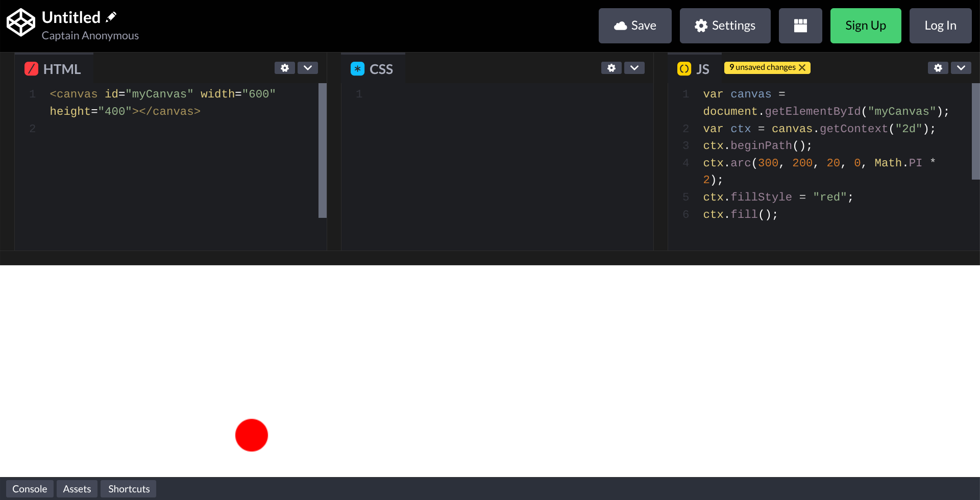Edit pen title via pencil icon
This screenshot has width=980, height=500.
(x=111, y=17)
